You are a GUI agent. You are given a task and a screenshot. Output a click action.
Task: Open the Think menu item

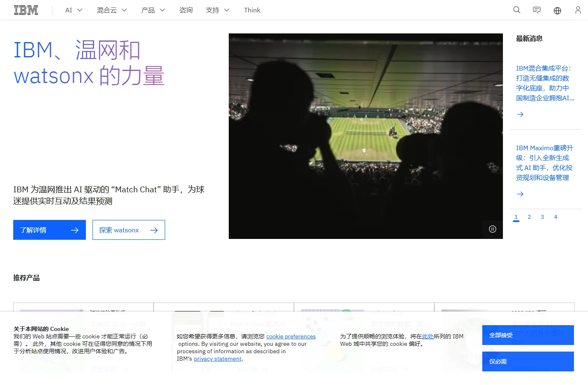(x=252, y=10)
